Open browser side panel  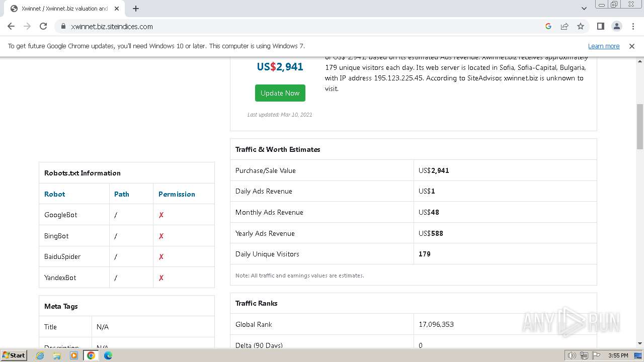(x=601, y=26)
